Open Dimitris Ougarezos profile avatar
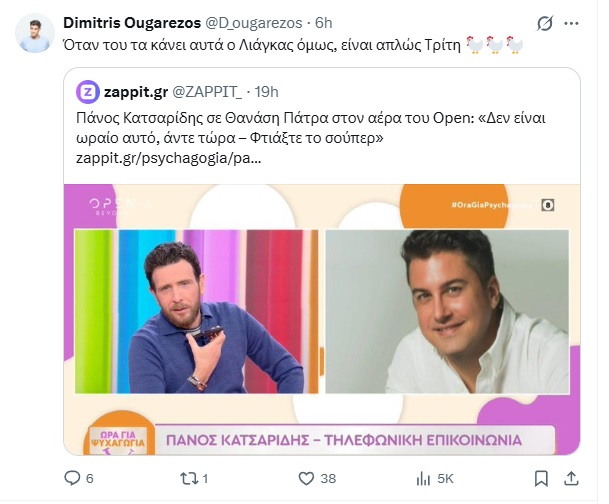 35,33
